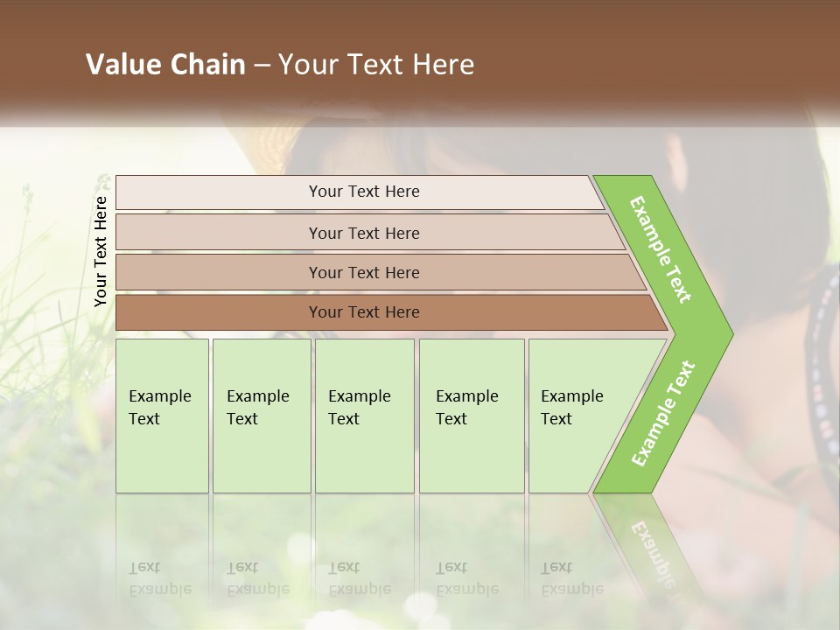Select the fourth green Example Text box

point(472,416)
